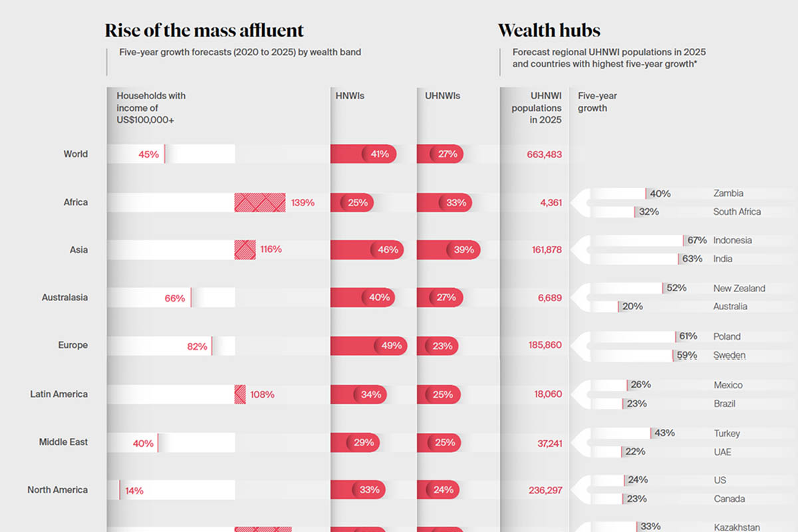This screenshot has width=798, height=532.
Task: Click the New Zealand 52% growth bar
Action: [627, 289]
